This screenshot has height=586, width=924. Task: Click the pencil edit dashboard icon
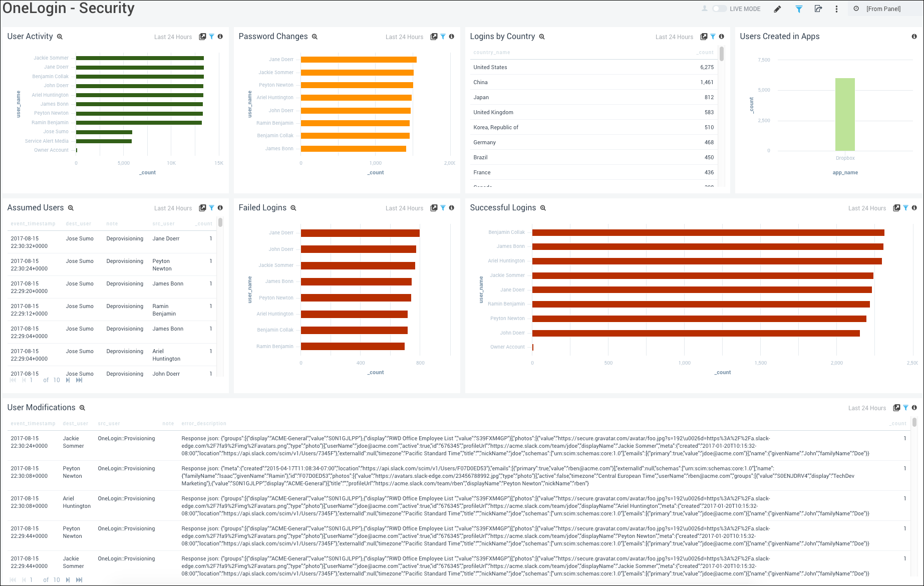(x=777, y=9)
